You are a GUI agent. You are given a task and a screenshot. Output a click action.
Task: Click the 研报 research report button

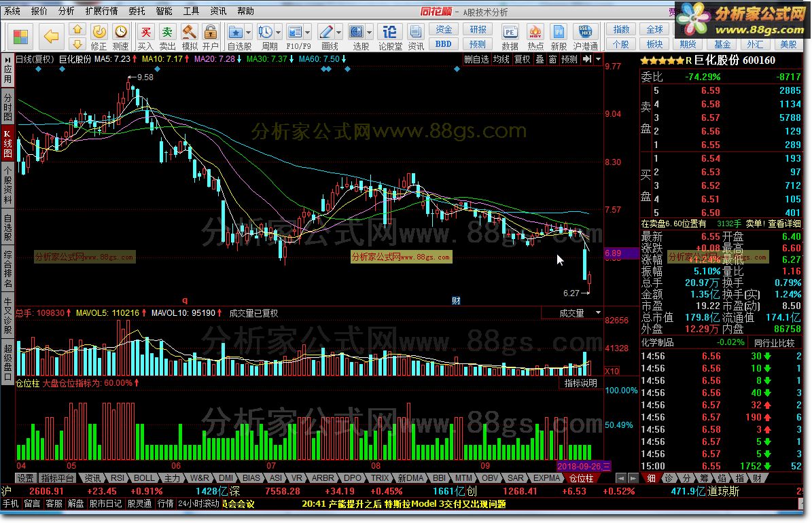[478, 29]
